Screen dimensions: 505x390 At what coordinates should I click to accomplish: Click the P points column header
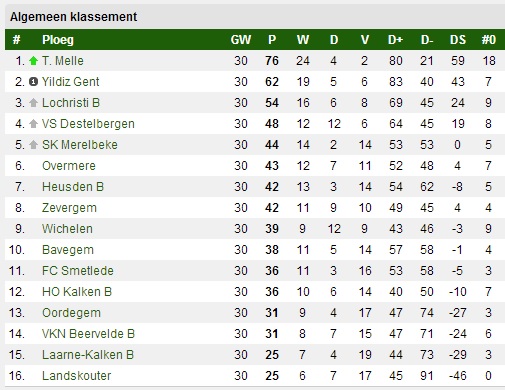[x=272, y=40]
